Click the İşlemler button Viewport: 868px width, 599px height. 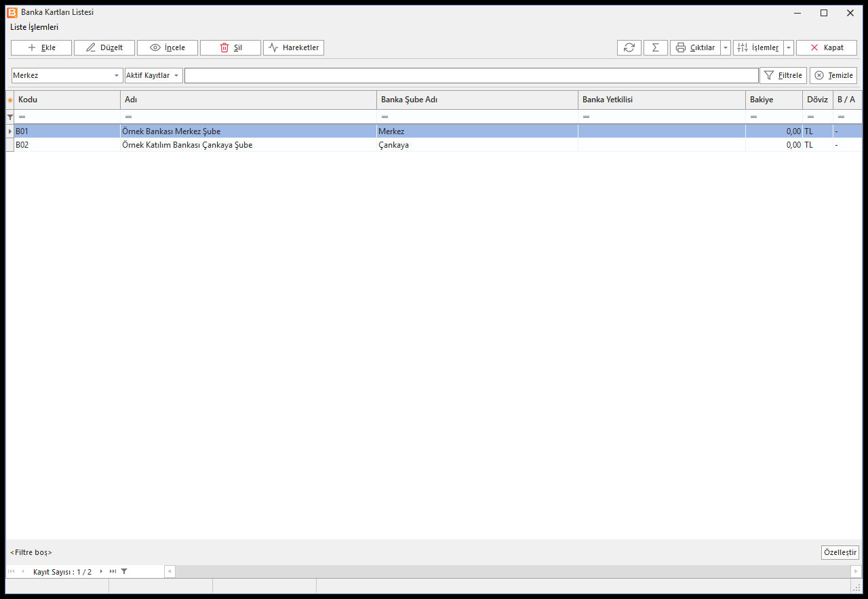point(758,47)
